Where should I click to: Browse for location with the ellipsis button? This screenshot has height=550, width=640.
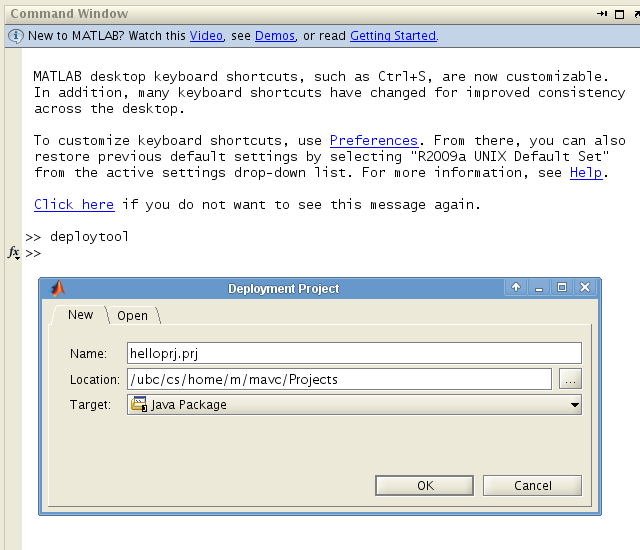pyautogui.click(x=570, y=379)
